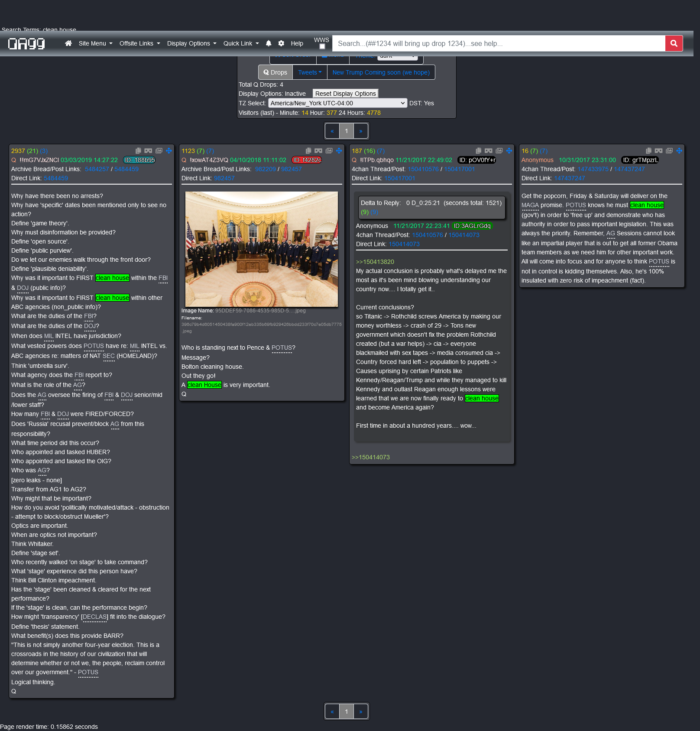Screen dimensions: 700x731
Task: Open the images icon on drop 16
Action: coord(670,151)
